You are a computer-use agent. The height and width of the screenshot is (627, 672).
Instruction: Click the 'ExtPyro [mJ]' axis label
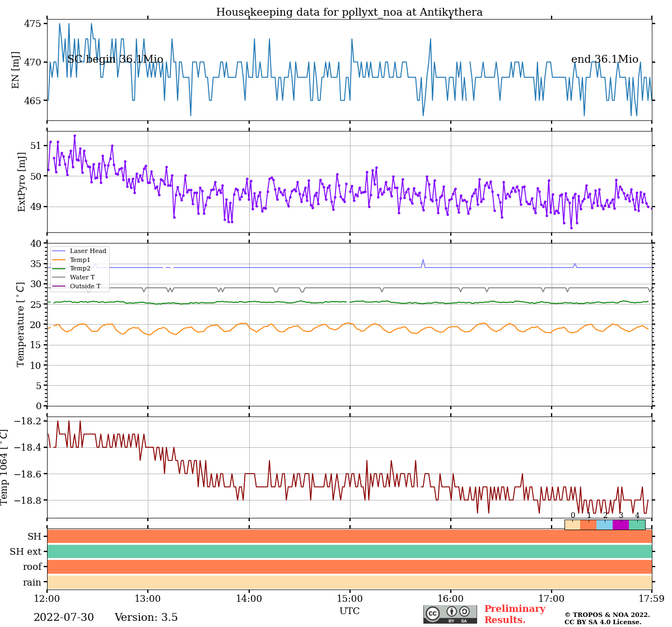pyautogui.click(x=22, y=181)
